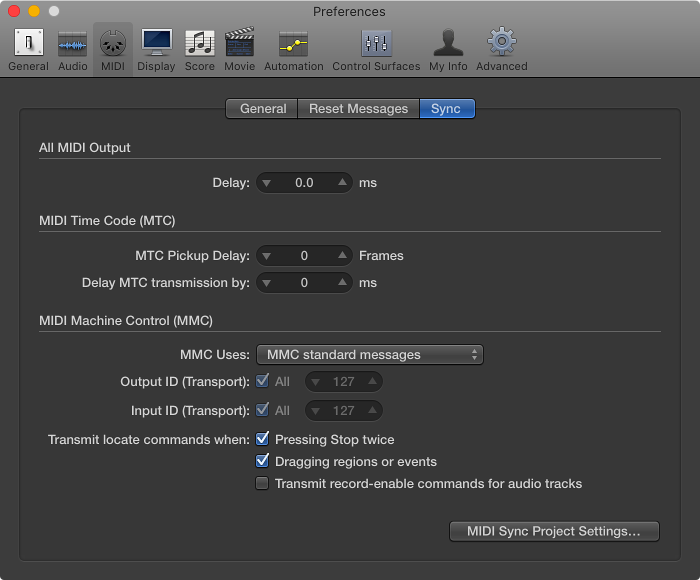Open Control Surfaces faders icon
Image resolution: width=700 pixels, height=580 pixels.
click(376, 43)
